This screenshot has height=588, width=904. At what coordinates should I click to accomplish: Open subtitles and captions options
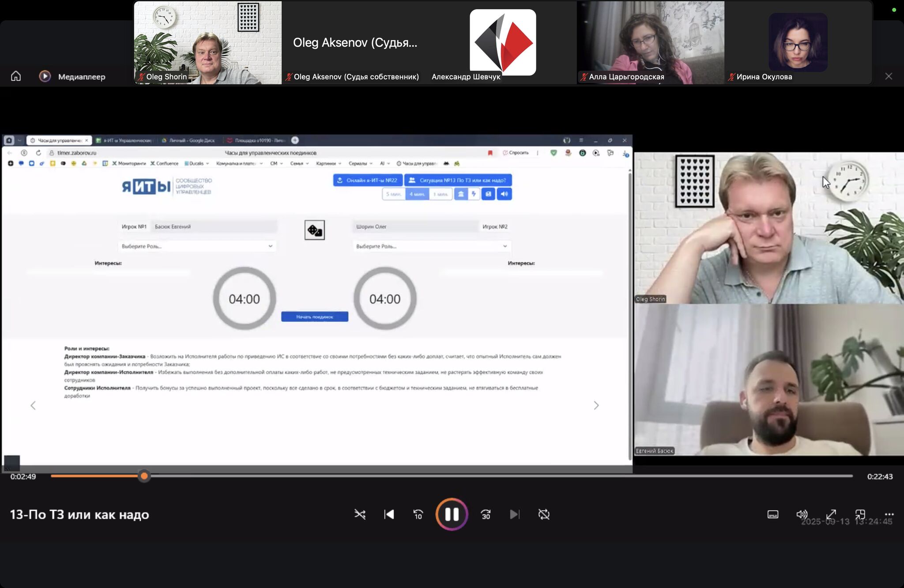(x=772, y=514)
